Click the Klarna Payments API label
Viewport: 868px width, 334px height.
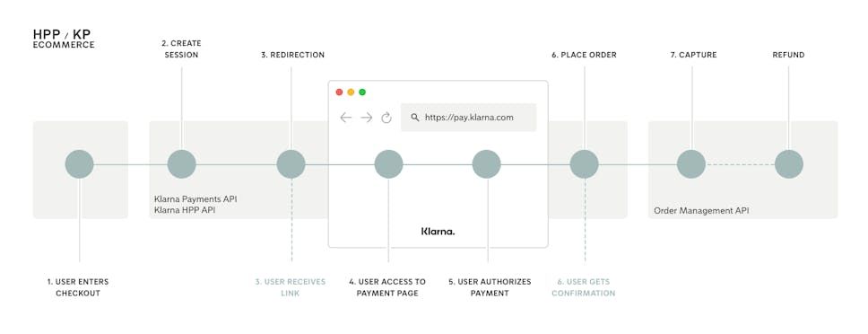point(195,198)
